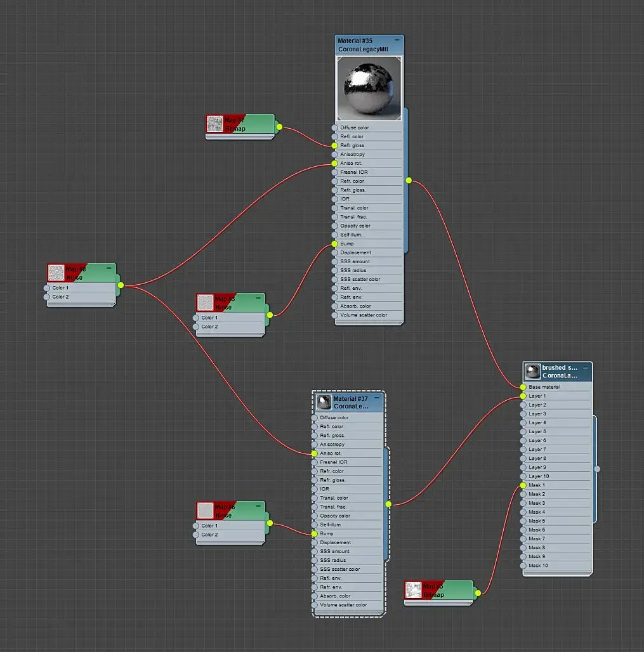Click connected Bump socket on Material #37
Image resolution: width=644 pixels, height=652 pixels.
pyautogui.click(x=315, y=533)
